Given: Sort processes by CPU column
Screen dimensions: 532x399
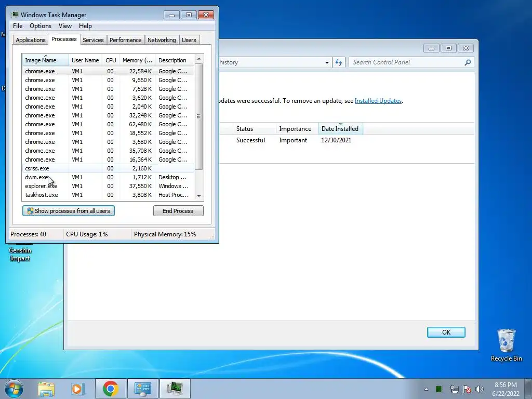Looking at the screenshot, I should point(111,60).
